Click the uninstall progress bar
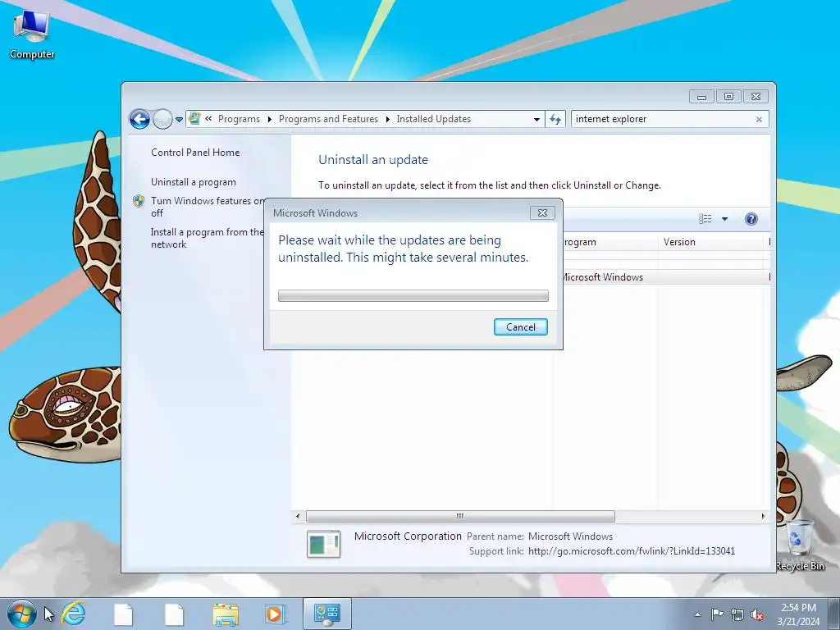 pyautogui.click(x=413, y=295)
